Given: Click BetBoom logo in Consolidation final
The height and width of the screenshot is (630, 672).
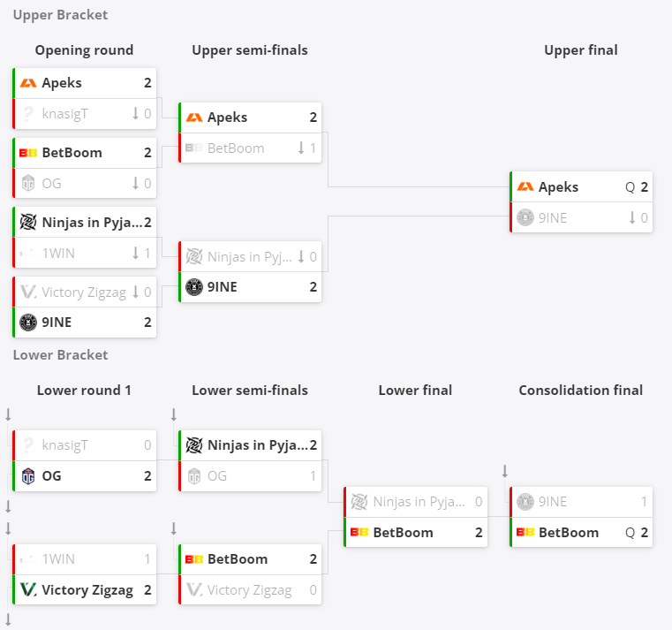Looking at the screenshot, I should point(525,532).
